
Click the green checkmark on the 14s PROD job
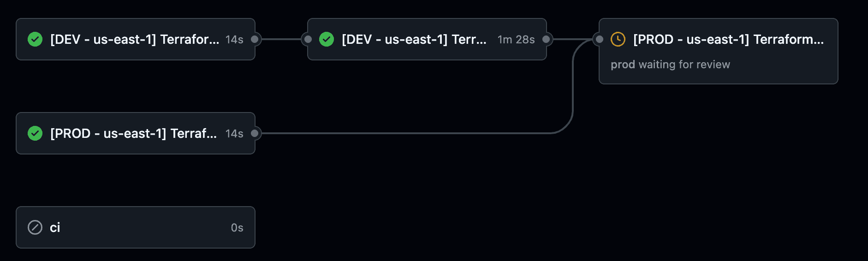35,134
